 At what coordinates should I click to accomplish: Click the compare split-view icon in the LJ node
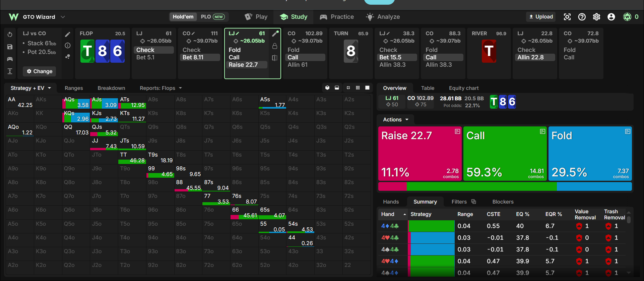(275, 58)
